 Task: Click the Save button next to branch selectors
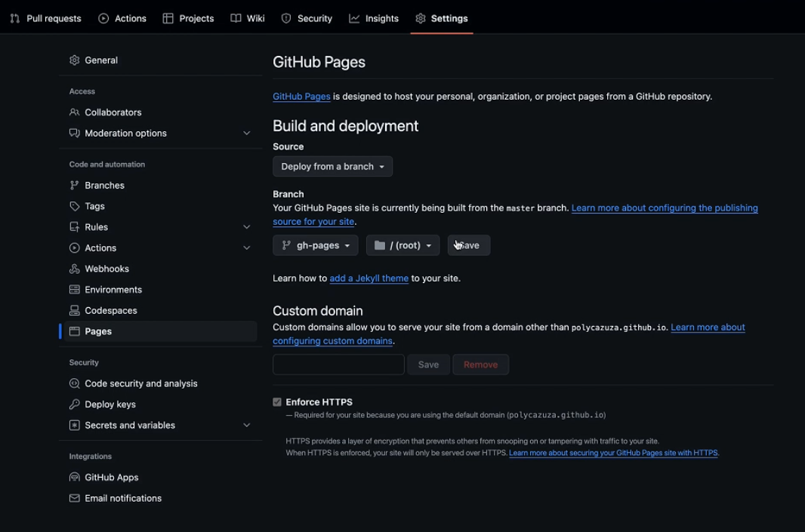468,244
